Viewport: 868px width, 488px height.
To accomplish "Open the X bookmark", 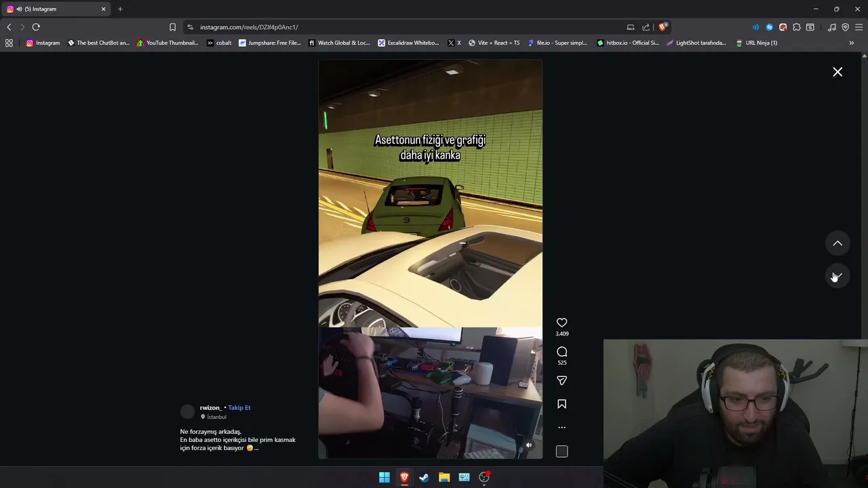I will (x=454, y=43).
